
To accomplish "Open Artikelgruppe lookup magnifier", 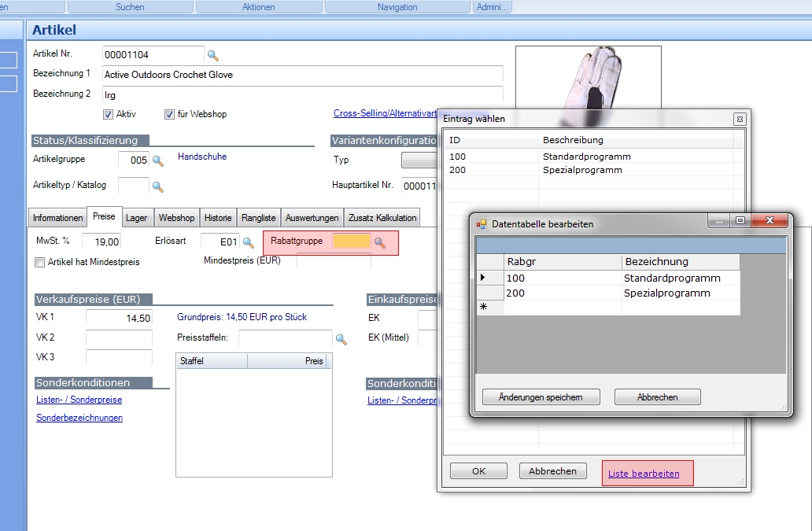I will coord(157,160).
